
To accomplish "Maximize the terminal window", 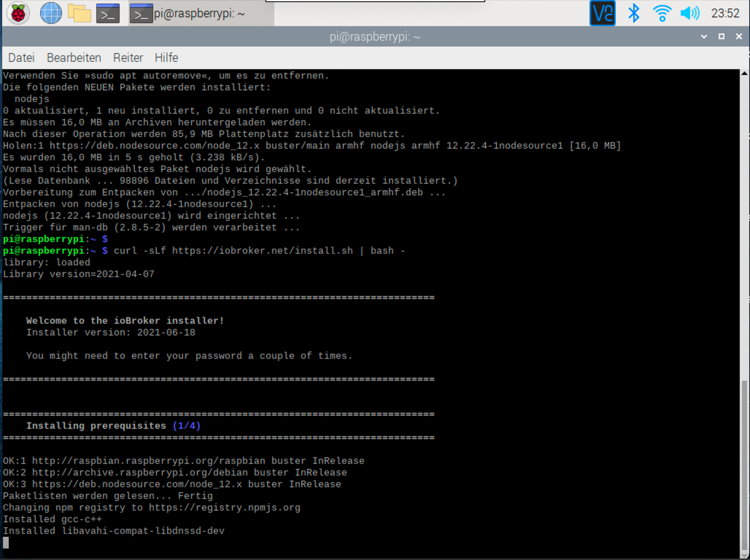I will [x=721, y=36].
